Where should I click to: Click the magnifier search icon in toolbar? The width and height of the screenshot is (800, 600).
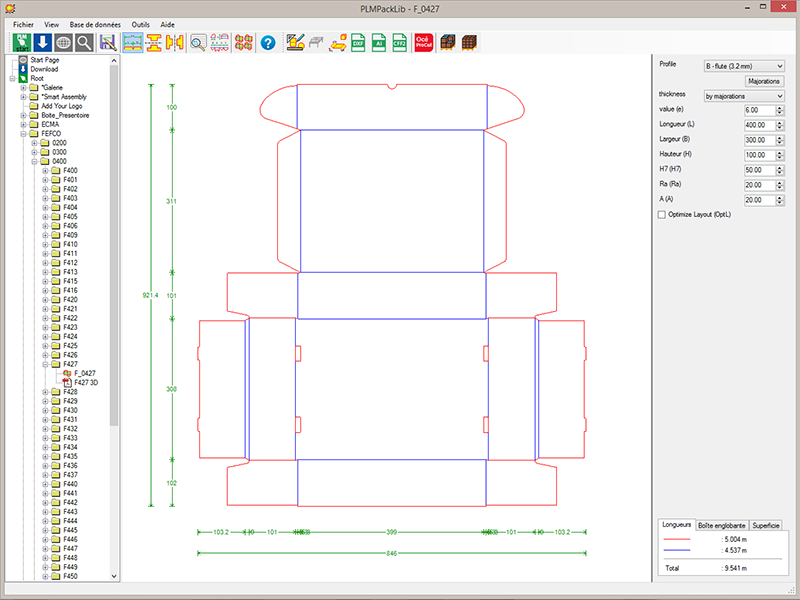point(85,42)
